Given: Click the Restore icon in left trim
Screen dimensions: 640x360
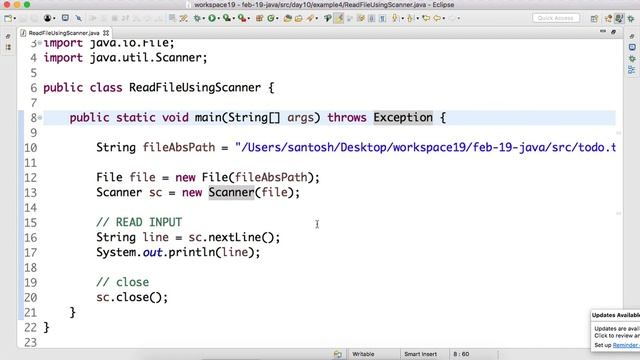Looking at the screenshot, I should coord(8,36).
